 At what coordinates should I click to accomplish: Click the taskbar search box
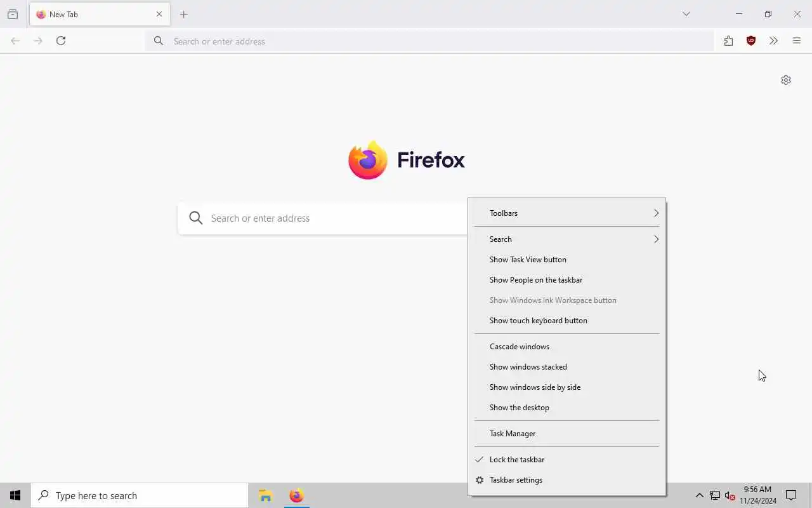tap(140, 495)
